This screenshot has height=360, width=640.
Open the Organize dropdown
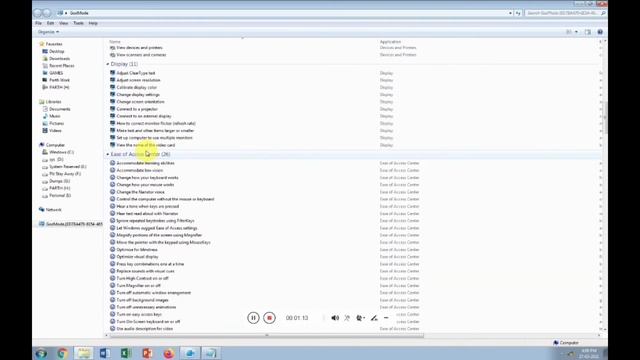(x=48, y=32)
